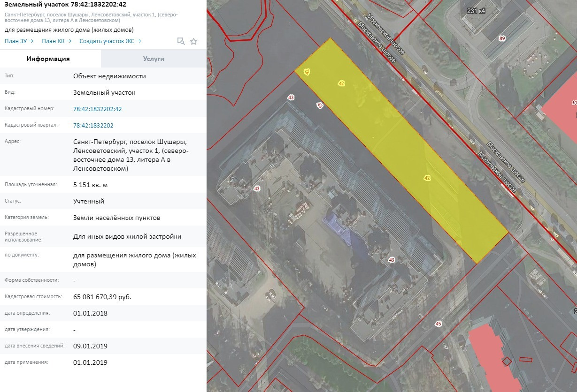Click the value Земли населённых пунктов

tap(117, 218)
